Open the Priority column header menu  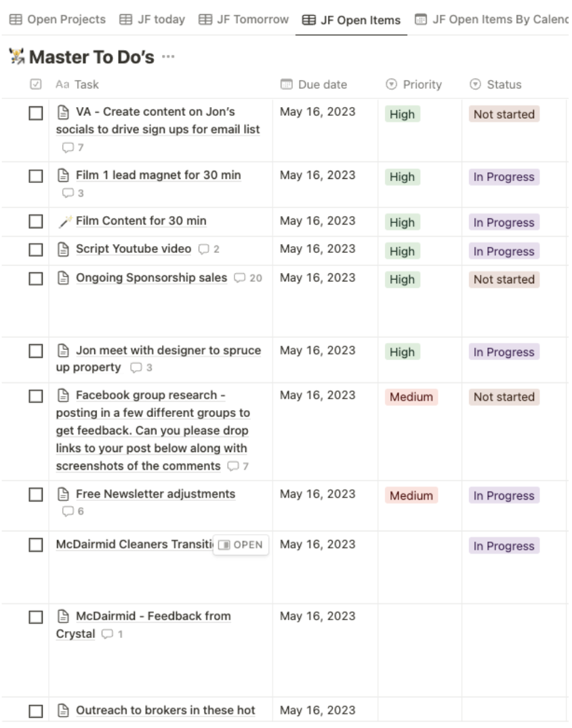point(413,85)
